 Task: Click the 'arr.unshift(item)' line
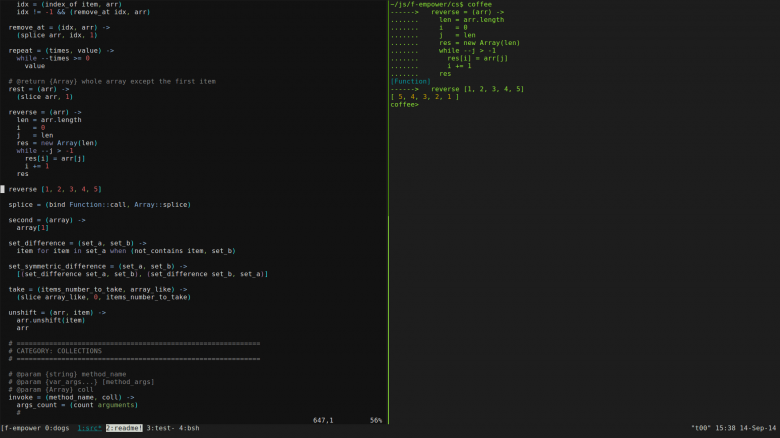pos(51,320)
